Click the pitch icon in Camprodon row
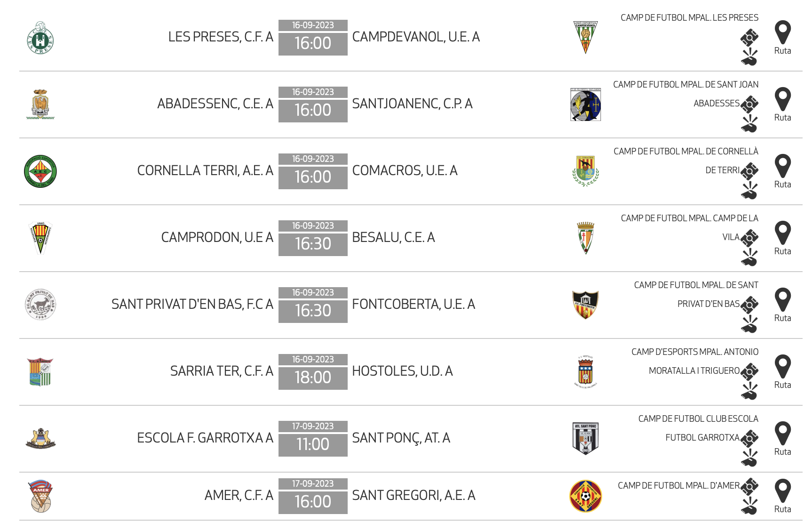The height and width of the screenshot is (531, 812). pos(749,238)
